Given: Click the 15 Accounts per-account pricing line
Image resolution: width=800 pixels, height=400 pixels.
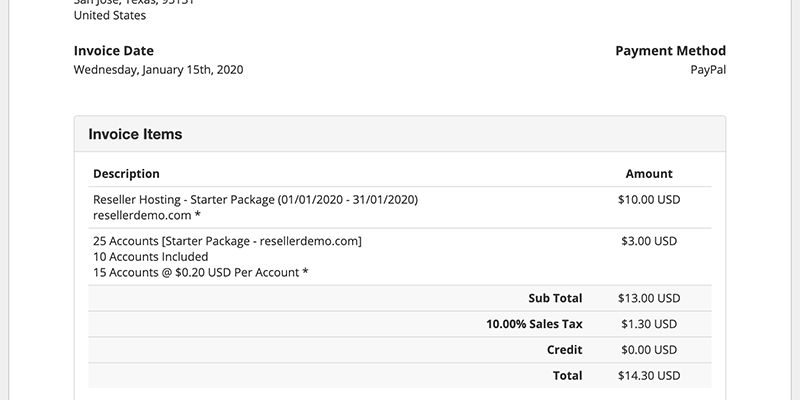Looking at the screenshot, I should (201, 272).
